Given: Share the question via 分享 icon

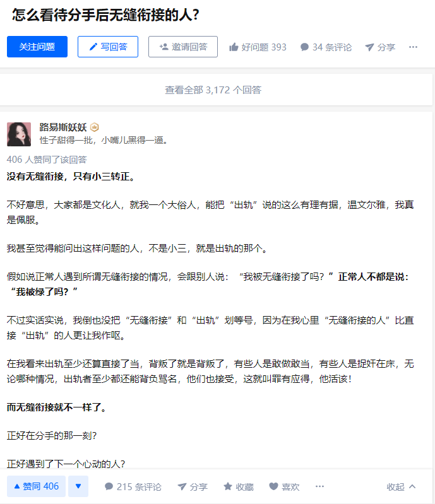Looking at the screenshot, I should point(369,47).
